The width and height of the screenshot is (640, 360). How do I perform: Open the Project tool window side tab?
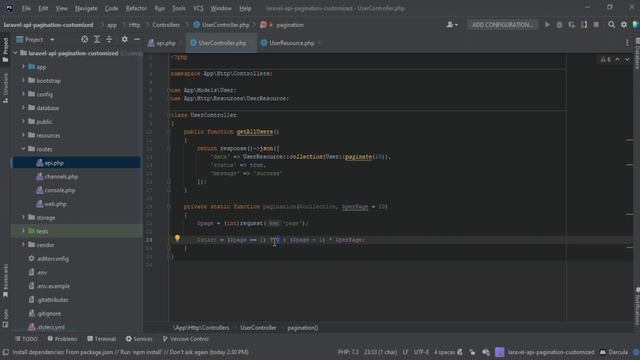click(5, 50)
